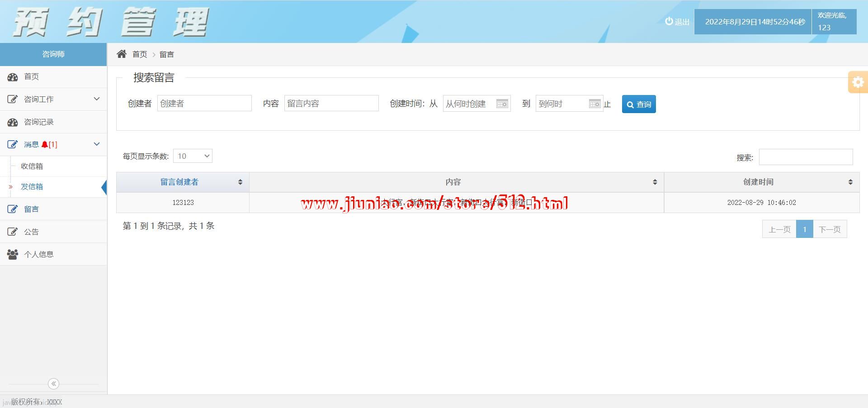Focus the 留言内容 input field
This screenshot has width=868, height=408.
point(331,103)
